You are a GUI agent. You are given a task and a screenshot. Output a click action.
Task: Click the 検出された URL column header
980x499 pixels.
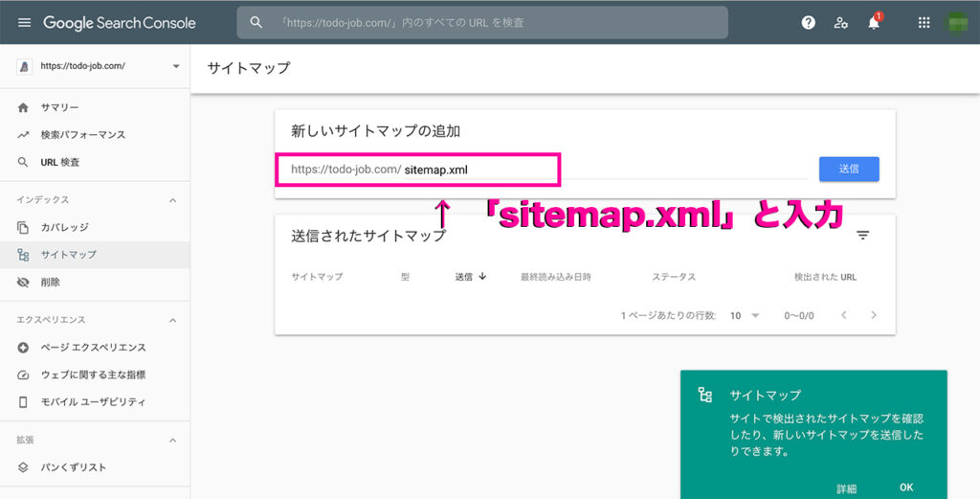pos(825,277)
